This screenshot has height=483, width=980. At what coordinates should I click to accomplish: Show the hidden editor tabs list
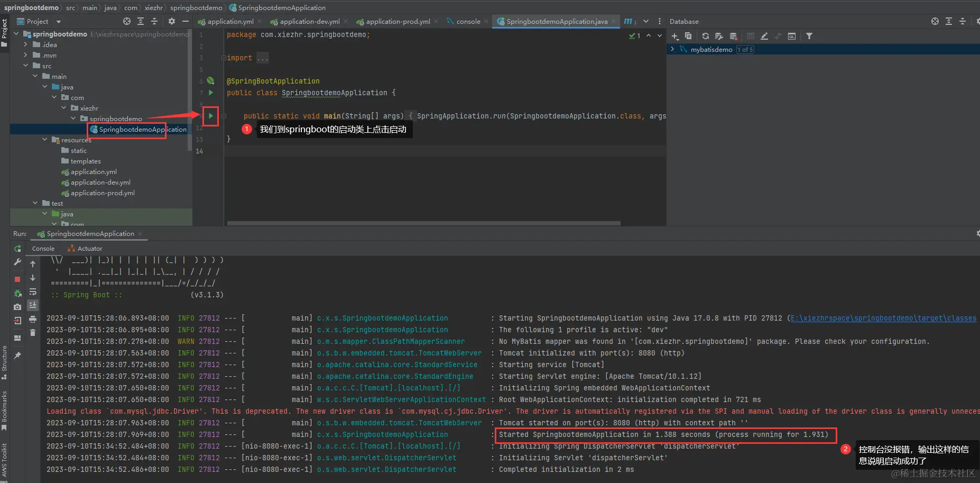(646, 21)
